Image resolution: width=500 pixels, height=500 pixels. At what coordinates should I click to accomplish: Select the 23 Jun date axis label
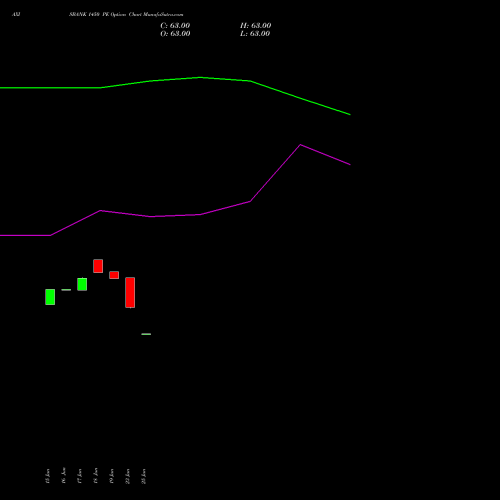click(144, 476)
